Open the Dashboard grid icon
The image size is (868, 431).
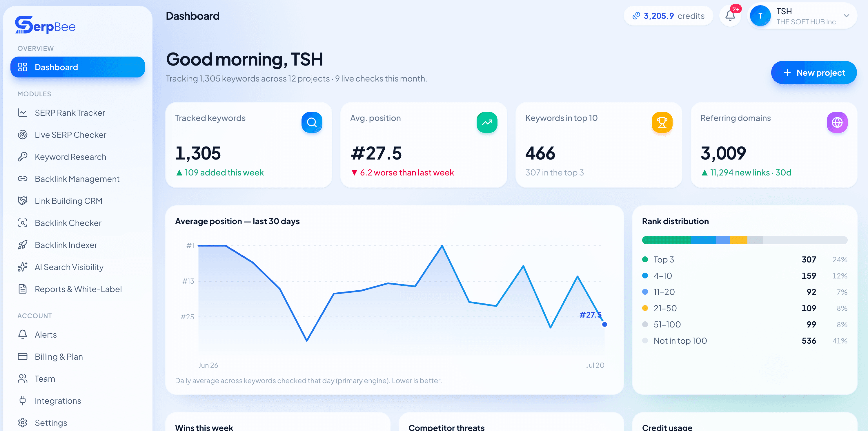23,67
